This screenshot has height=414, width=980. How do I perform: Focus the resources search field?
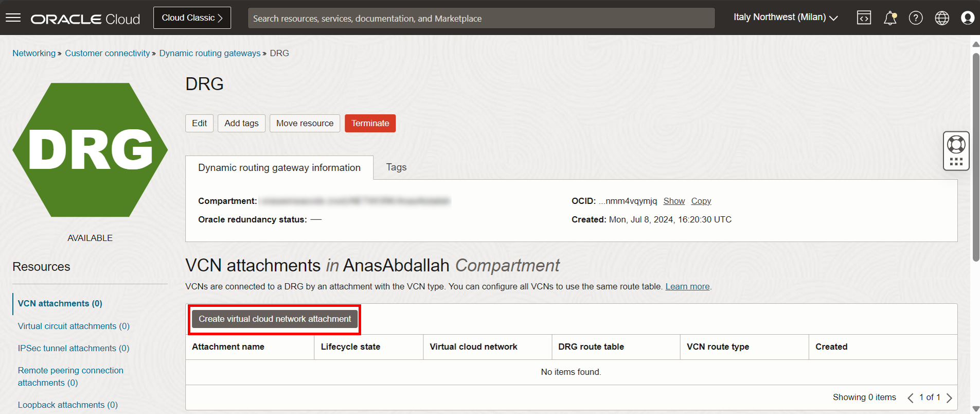click(481, 18)
